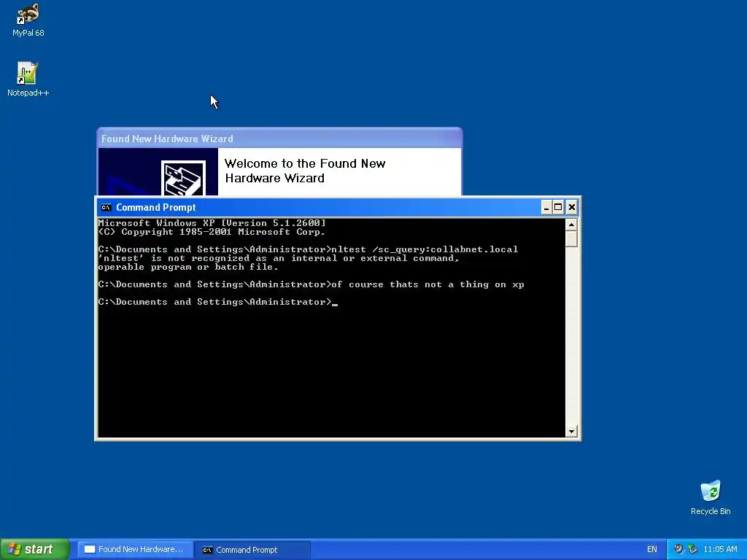Click the '(C) Copyright 1985-2001 Microsoft Corp.' line
Image resolution: width=747 pixels, height=560 pixels.
click(212, 232)
